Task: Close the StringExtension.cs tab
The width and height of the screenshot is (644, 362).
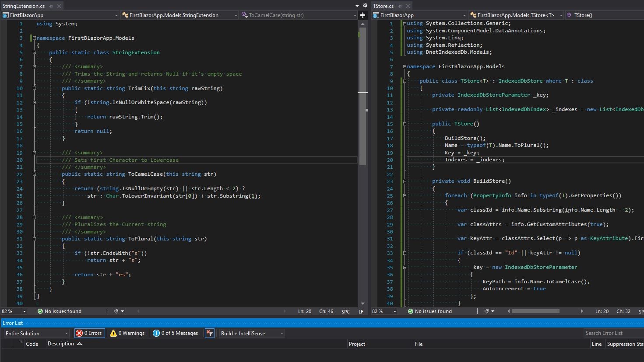Action: (59, 6)
